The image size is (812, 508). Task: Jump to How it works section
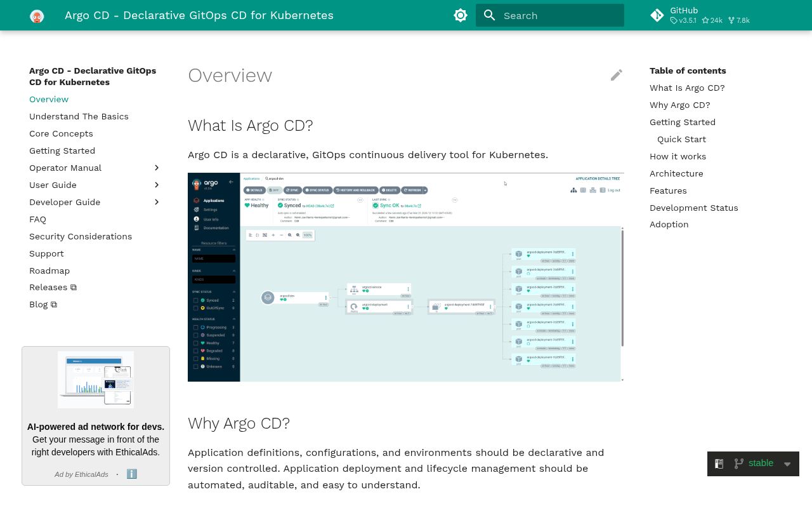coord(678,156)
